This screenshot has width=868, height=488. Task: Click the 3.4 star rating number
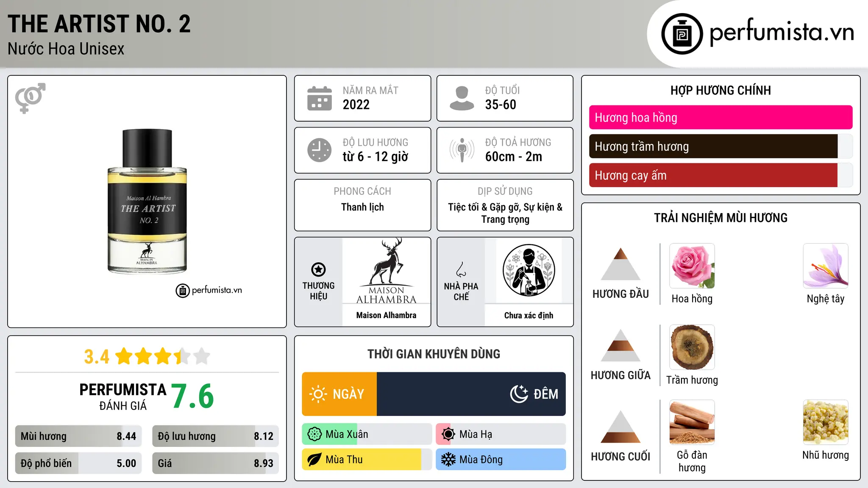tap(97, 357)
